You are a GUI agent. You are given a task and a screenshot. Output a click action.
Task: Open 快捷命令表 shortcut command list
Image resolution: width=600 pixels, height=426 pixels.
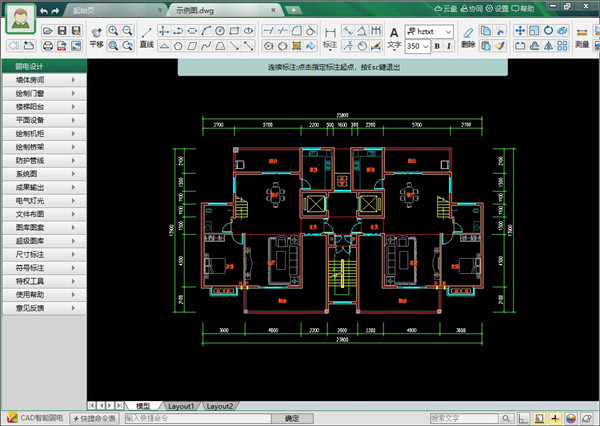pos(95,418)
